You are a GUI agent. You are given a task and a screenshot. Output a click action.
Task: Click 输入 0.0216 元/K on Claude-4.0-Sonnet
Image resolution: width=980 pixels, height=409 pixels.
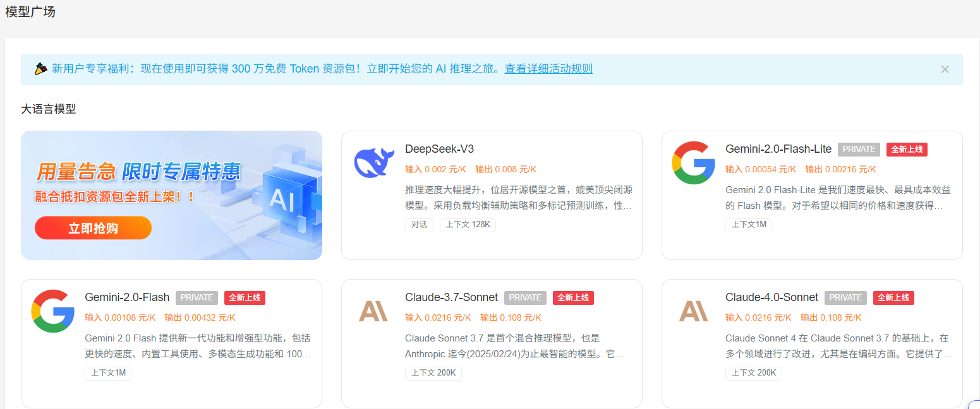pyautogui.click(x=758, y=317)
